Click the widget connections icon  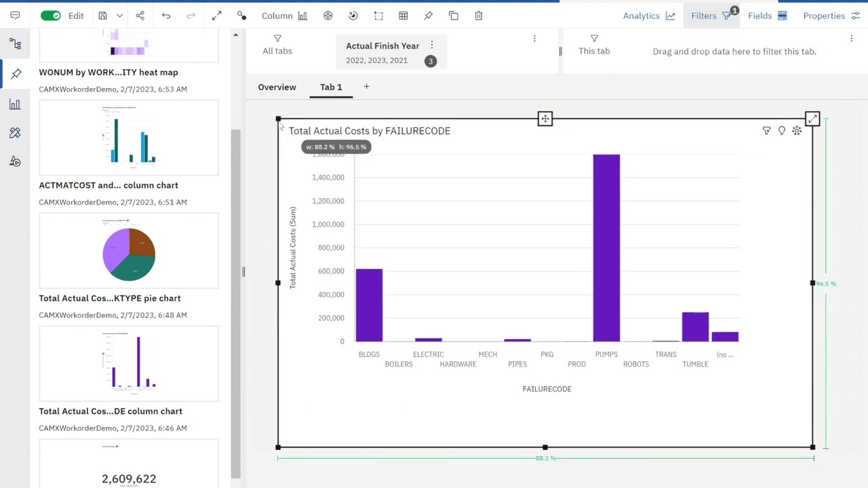point(242,16)
